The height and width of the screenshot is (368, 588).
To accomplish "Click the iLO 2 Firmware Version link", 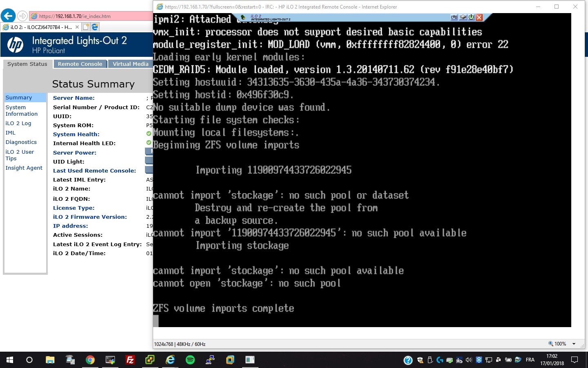I will (90, 217).
